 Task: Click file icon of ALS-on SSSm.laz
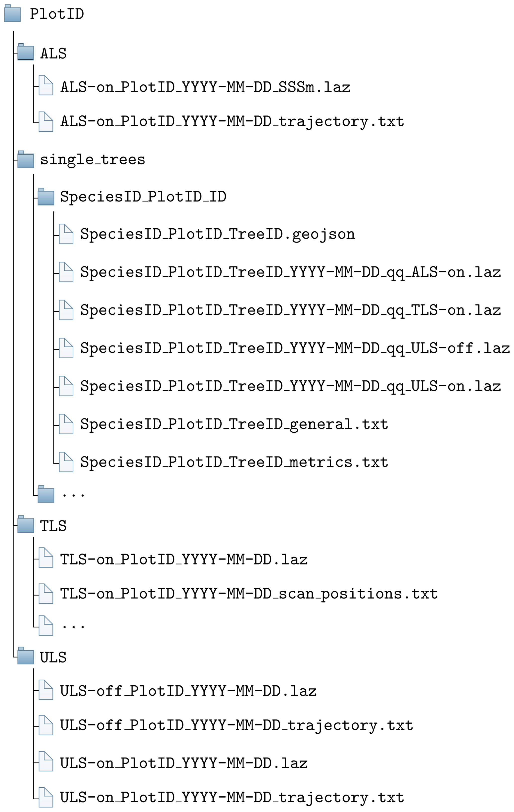46,85
